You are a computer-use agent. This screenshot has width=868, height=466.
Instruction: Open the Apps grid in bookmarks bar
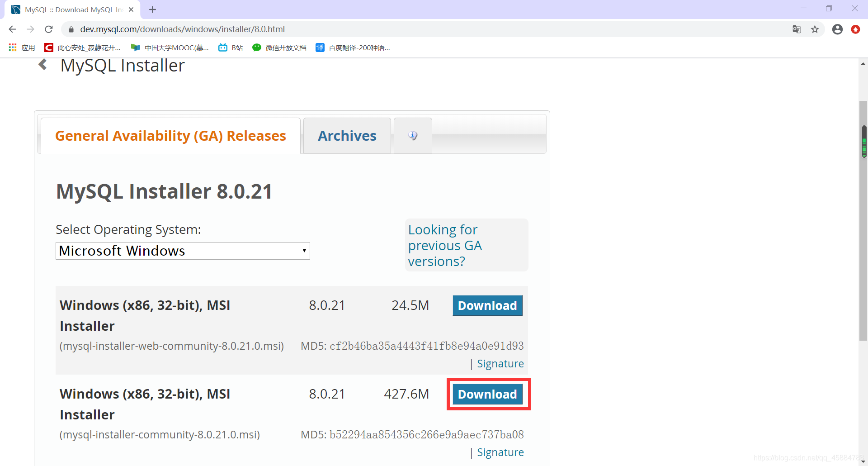(22, 48)
